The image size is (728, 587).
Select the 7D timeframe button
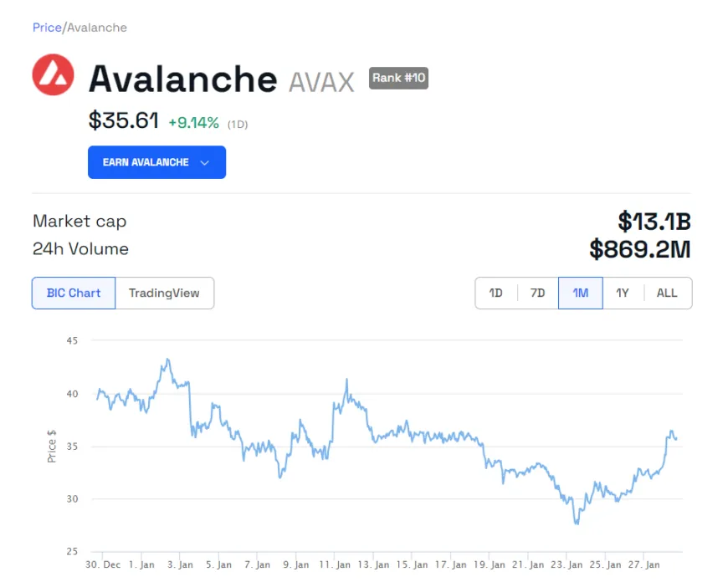537,293
